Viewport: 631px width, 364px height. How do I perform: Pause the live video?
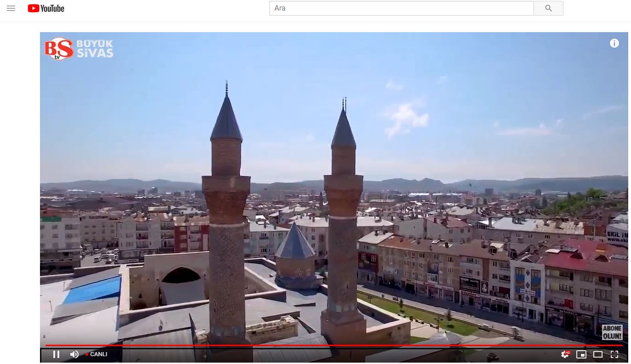point(56,354)
